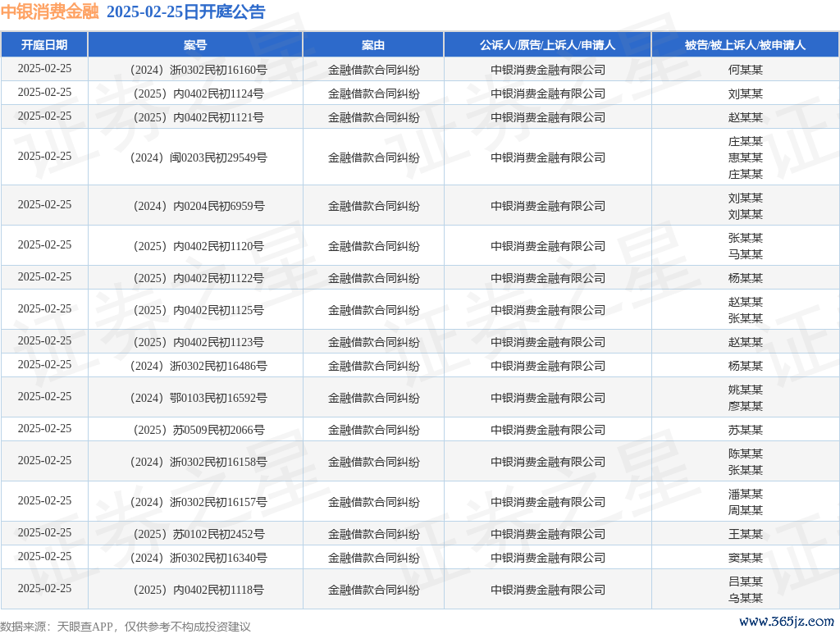The width and height of the screenshot is (840, 634).
Task: Click case number (2024)闽0203民初29549号
Action: coord(199,157)
